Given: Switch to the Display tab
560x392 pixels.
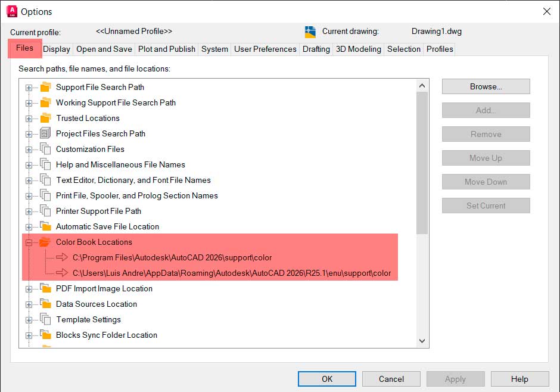Looking at the screenshot, I should (x=57, y=49).
